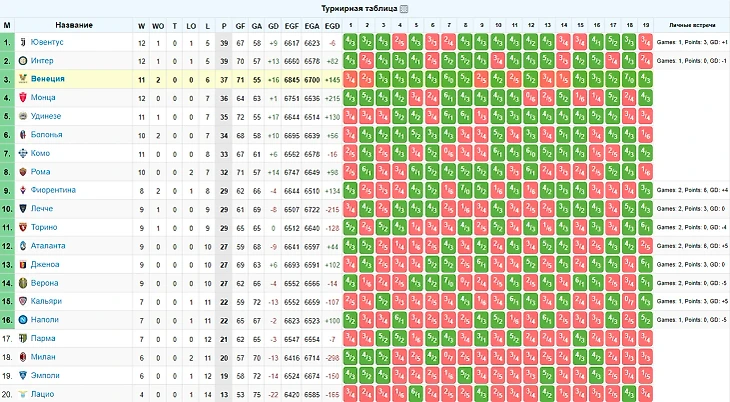Click the Napoli club crest icon
730x402 pixels.
click(23, 320)
